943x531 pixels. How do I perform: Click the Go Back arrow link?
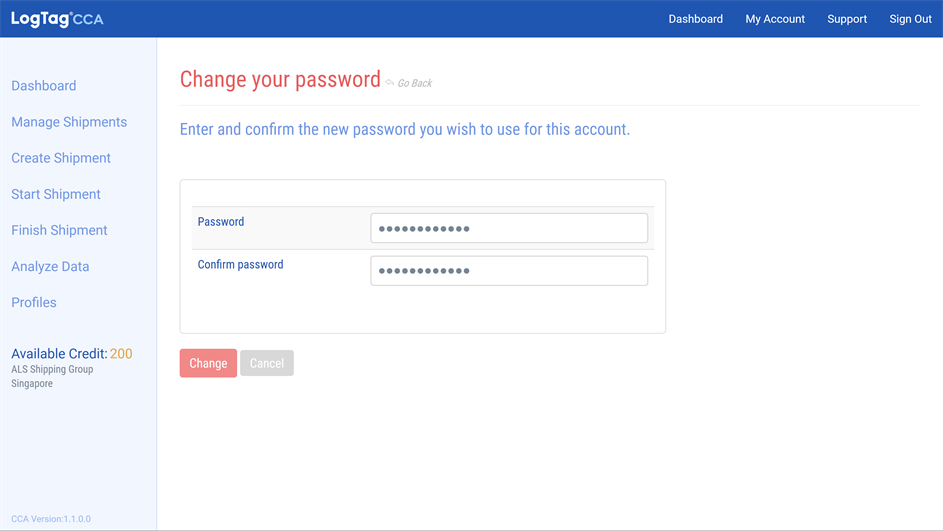click(x=410, y=83)
